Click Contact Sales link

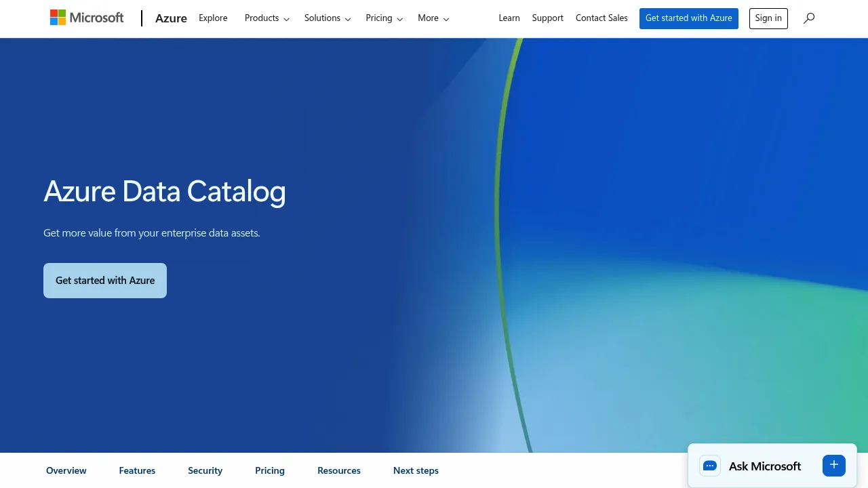[x=601, y=18]
